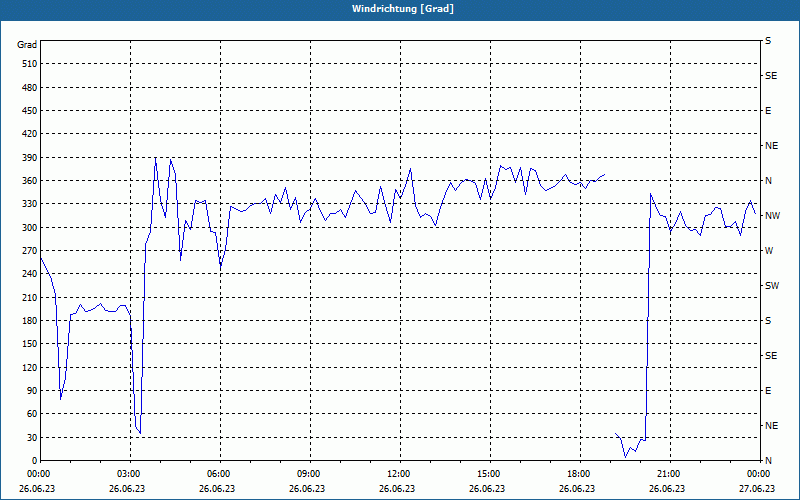The height and width of the screenshot is (500, 800).
Task: Click the chart title Windrichtung [Grad]
Action: 403,9
